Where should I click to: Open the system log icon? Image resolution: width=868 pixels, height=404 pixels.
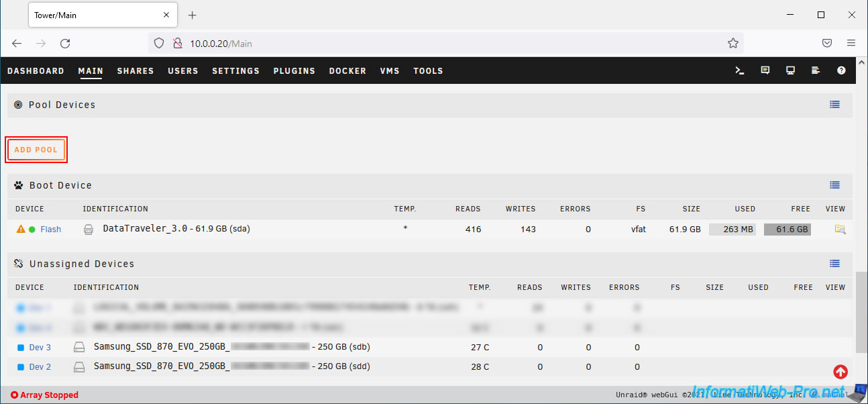point(816,70)
